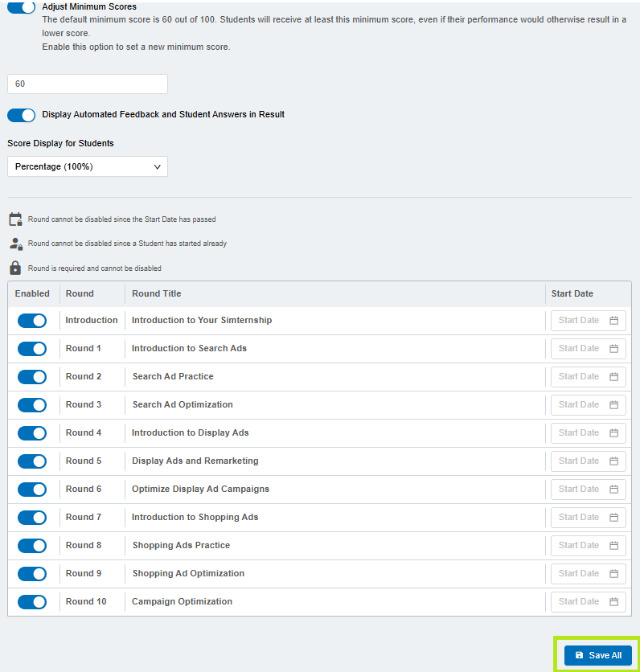Open calendar icon for Round 1
The width and height of the screenshot is (640, 672).
point(613,349)
